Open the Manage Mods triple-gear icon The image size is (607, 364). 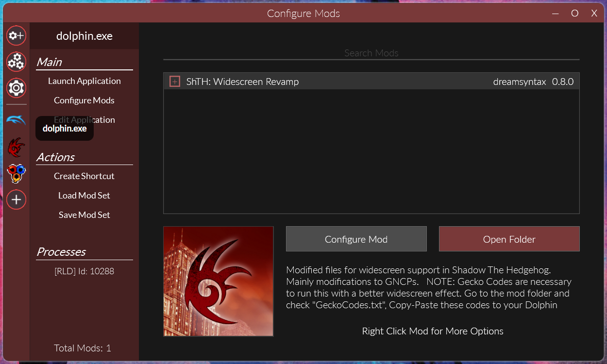pos(16,62)
